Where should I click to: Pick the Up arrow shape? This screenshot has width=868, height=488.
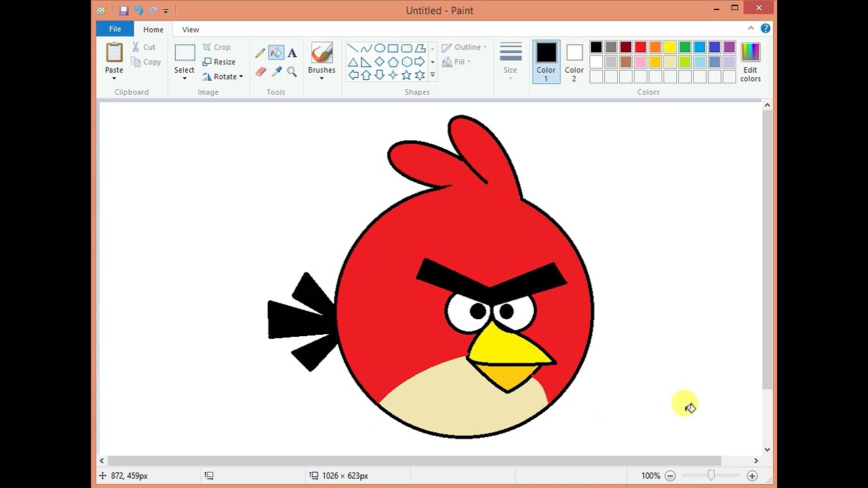pyautogui.click(x=366, y=75)
